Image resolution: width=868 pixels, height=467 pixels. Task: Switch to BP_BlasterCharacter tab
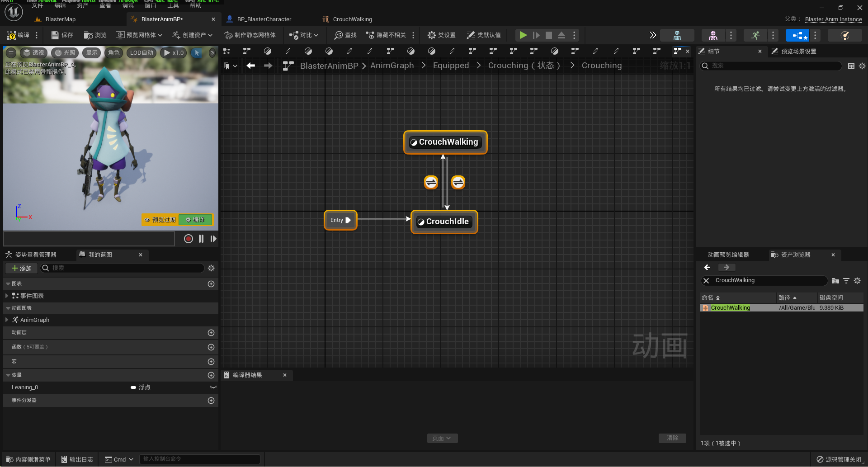[x=264, y=19]
